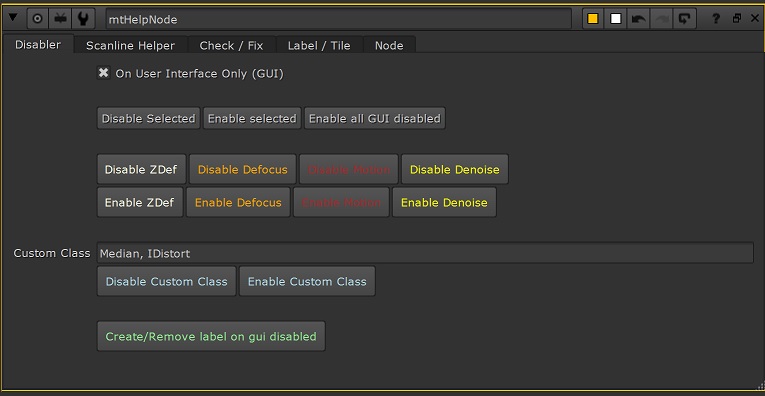The height and width of the screenshot is (396, 765).
Task: Open help with question mark icon
Action: coord(715,19)
